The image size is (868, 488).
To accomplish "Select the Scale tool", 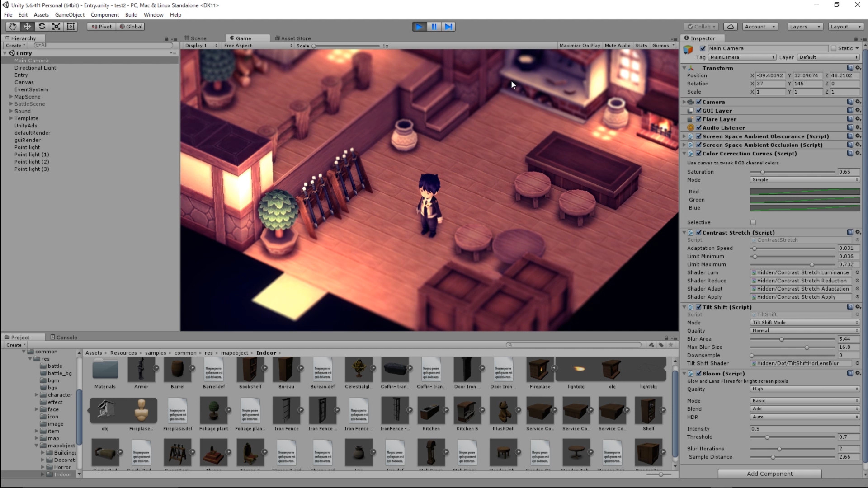I will pos(56,27).
